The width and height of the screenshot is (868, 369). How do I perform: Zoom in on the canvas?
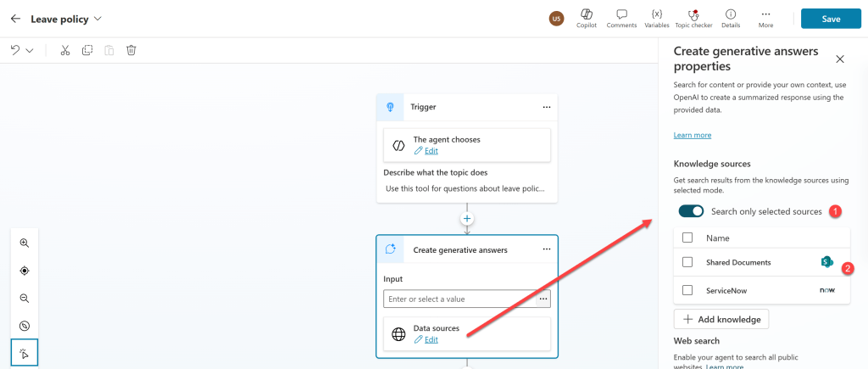click(25, 243)
